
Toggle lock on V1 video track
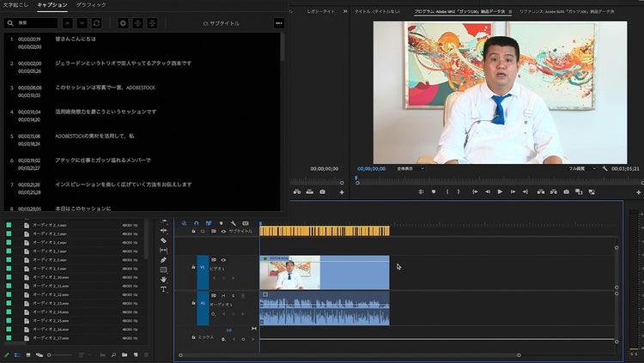[193, 267]
